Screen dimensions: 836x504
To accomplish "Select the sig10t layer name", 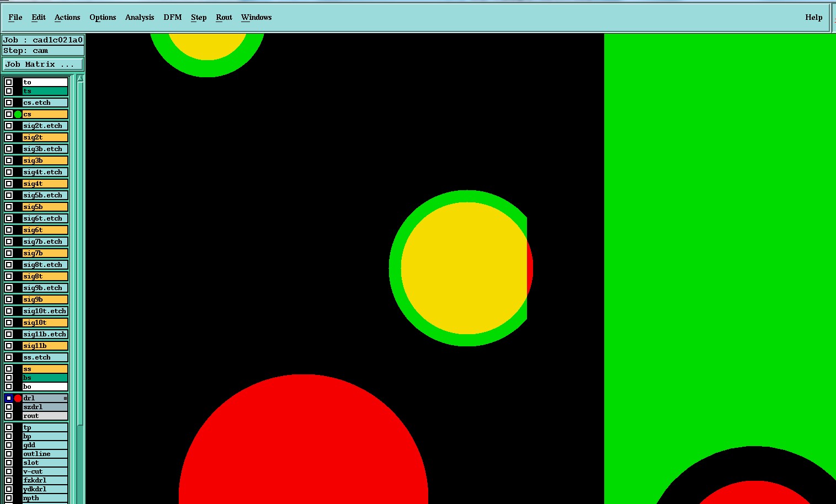I will tap(45, 323).
